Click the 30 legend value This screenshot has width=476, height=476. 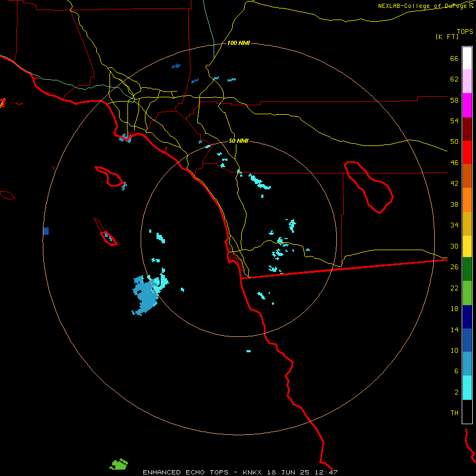[454, 246]
